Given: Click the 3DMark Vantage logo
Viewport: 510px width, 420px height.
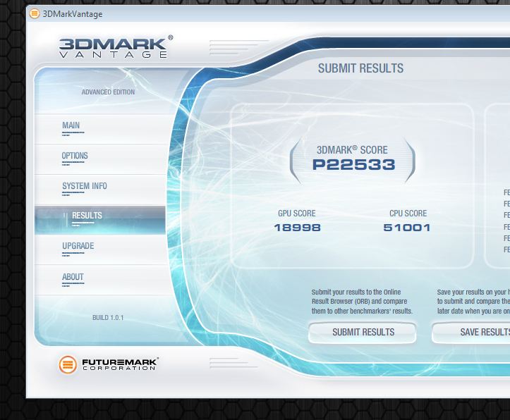Looking at the screenshot, I should [116, 47].
